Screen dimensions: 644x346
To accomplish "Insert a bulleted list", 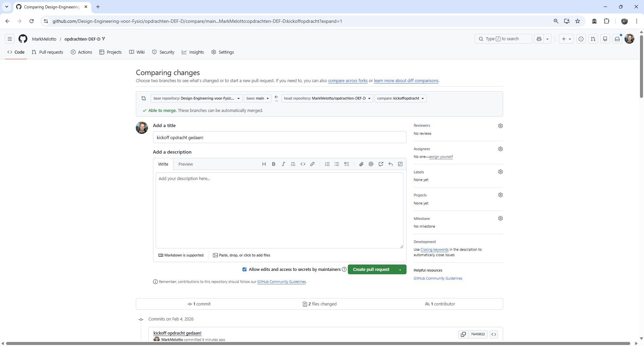I will (337, 164).
